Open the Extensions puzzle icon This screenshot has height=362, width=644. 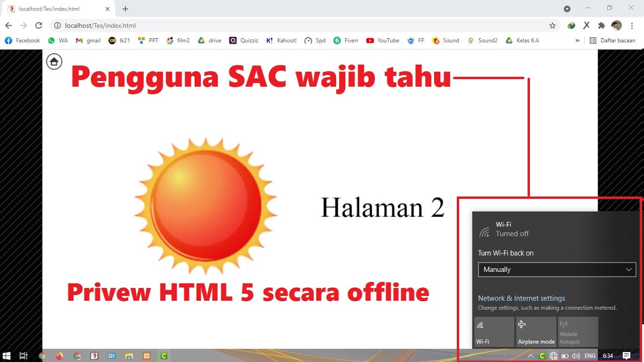pyautogui.click(x=601, y=25)
